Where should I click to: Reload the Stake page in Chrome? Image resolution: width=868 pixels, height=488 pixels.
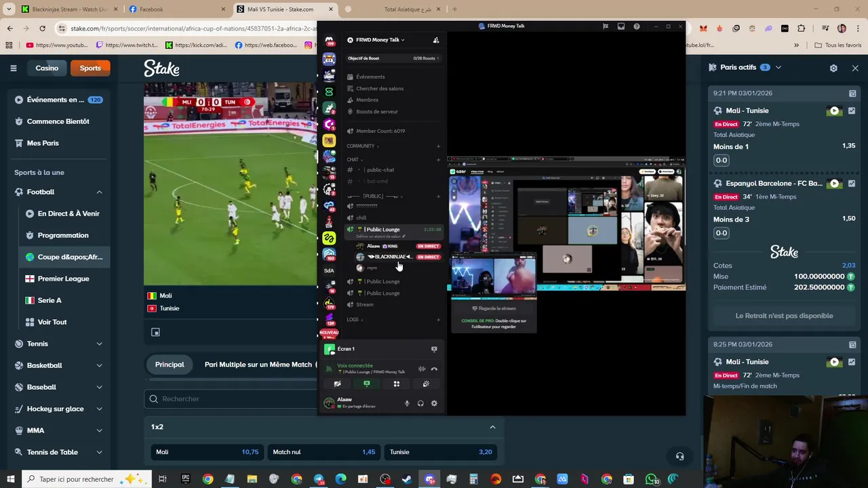[42, 28]
